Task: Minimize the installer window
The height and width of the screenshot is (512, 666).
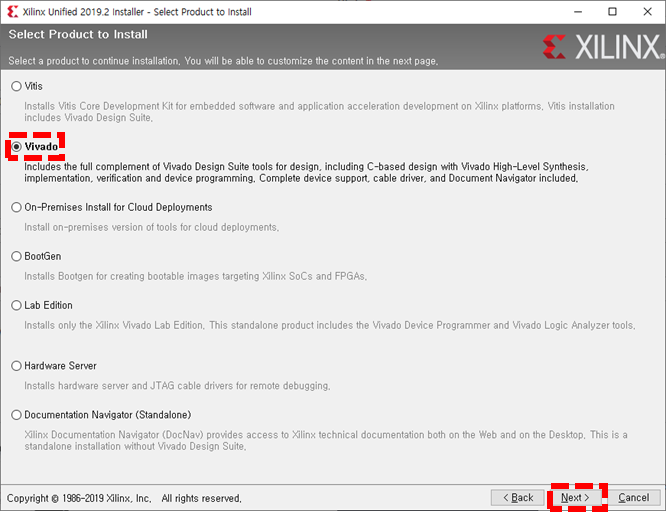Action: point(578,11)
